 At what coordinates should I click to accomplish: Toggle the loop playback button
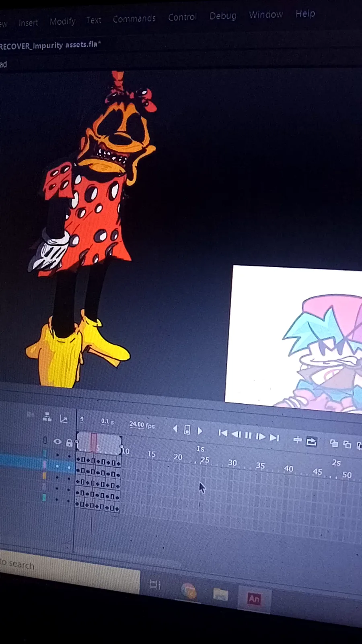pos(311,442)
